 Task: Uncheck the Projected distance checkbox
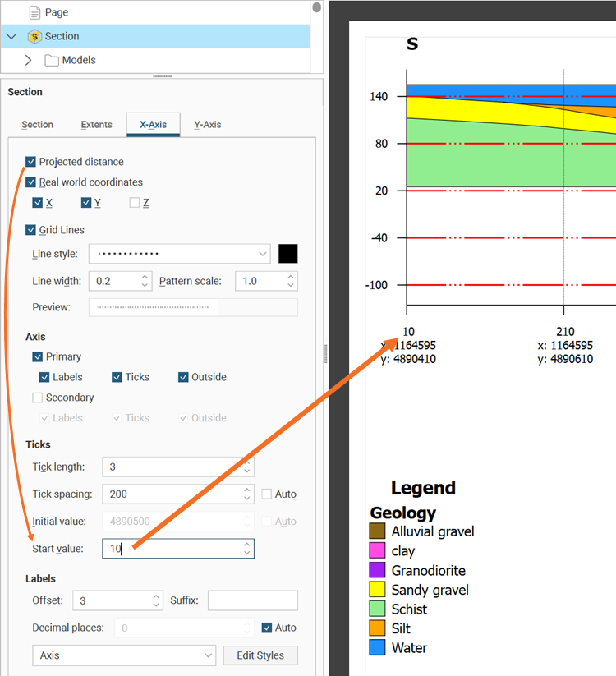coord(31,162)
